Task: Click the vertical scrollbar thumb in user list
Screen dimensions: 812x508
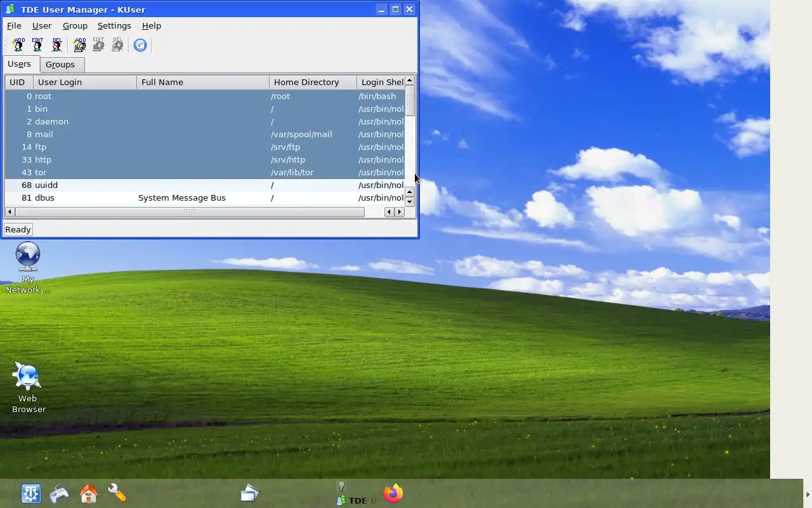Action: tap(409, 101)
